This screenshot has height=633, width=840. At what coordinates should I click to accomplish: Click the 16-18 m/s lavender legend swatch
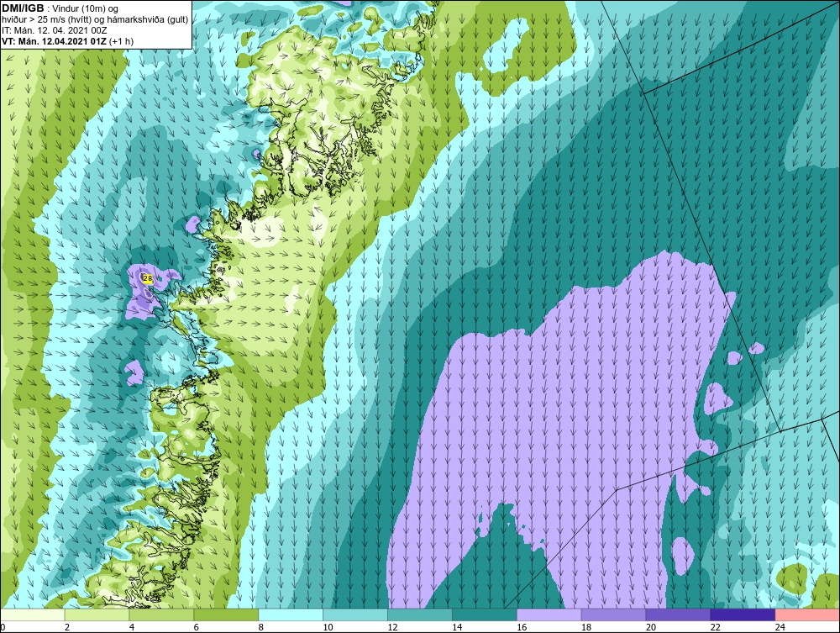pos(549,615)
